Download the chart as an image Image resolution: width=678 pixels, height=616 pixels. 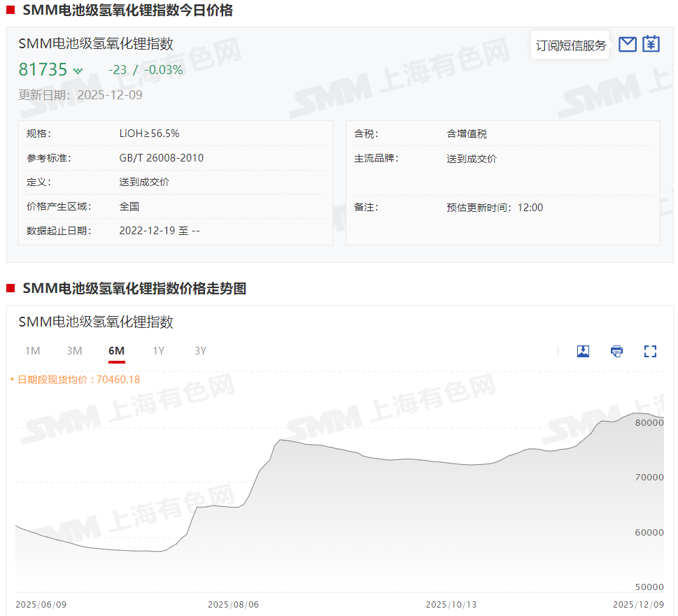click(583, 351)
